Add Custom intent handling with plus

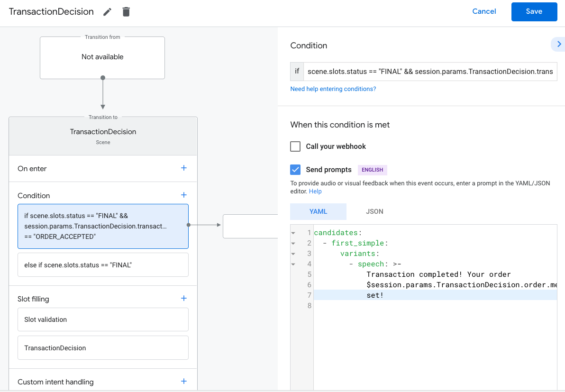184,382
